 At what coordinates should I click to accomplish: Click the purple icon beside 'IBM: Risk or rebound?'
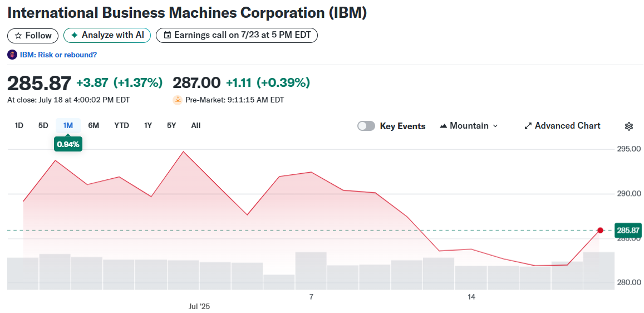pos(12,55)
